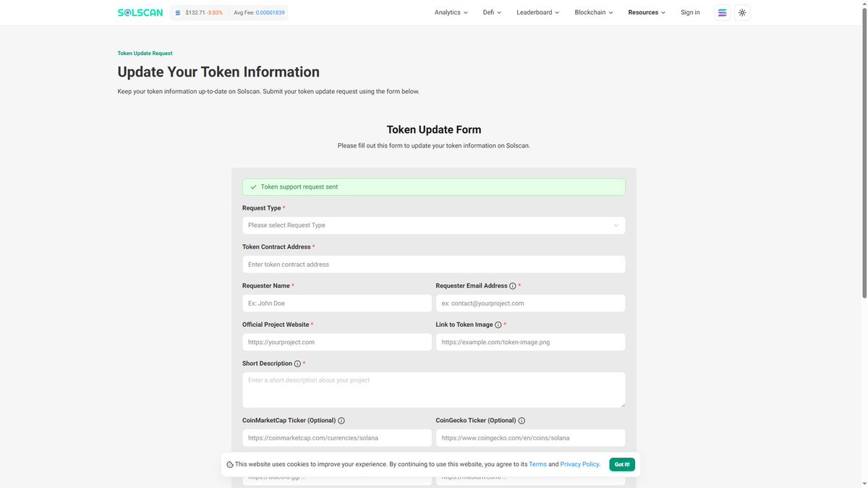Screen dimensions: 868x488
Task: Open the Resources menu
Action: point(647,12)
